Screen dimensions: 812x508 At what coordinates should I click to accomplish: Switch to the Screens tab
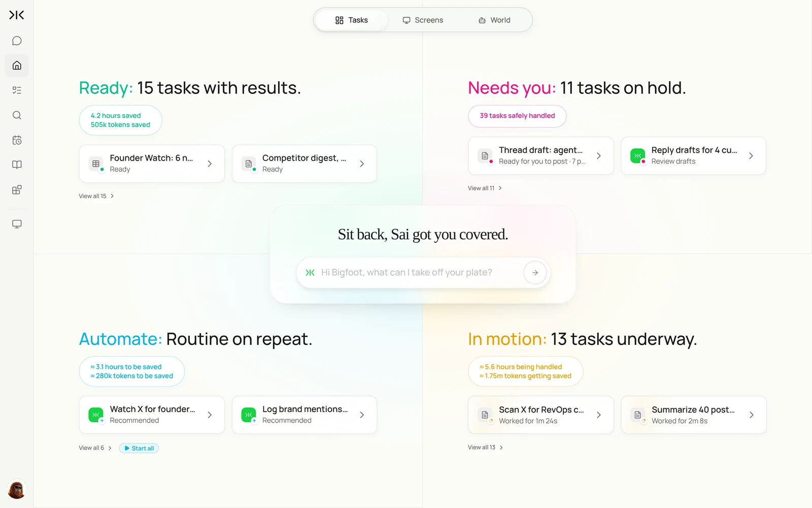423,20
